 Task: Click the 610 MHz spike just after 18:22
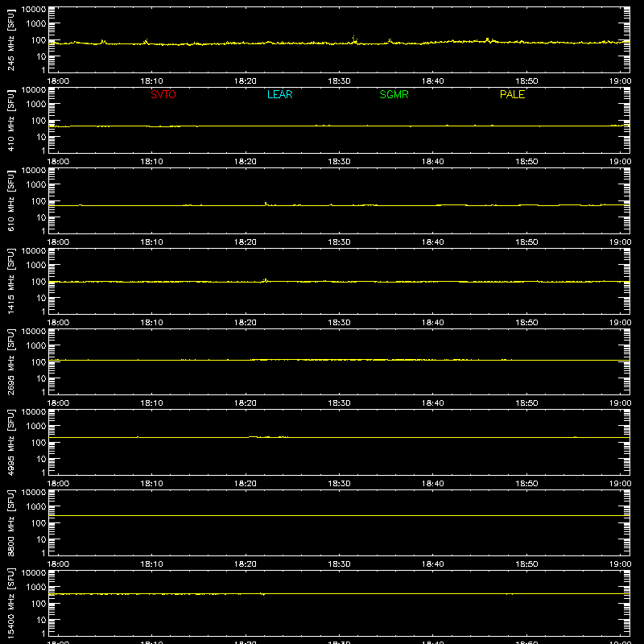point(266,204)
